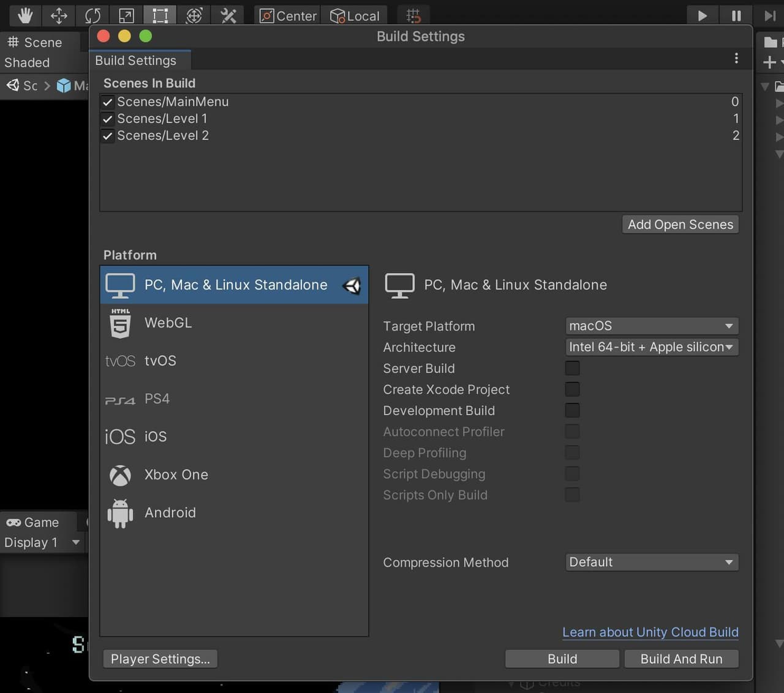Select the Scenes/Level 1 scene row text

[162, 119]
